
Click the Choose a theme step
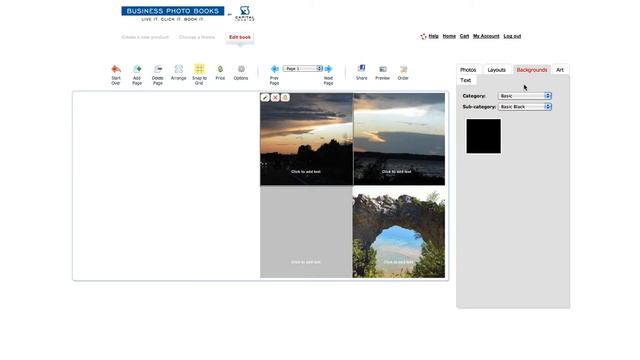point(197,37)
